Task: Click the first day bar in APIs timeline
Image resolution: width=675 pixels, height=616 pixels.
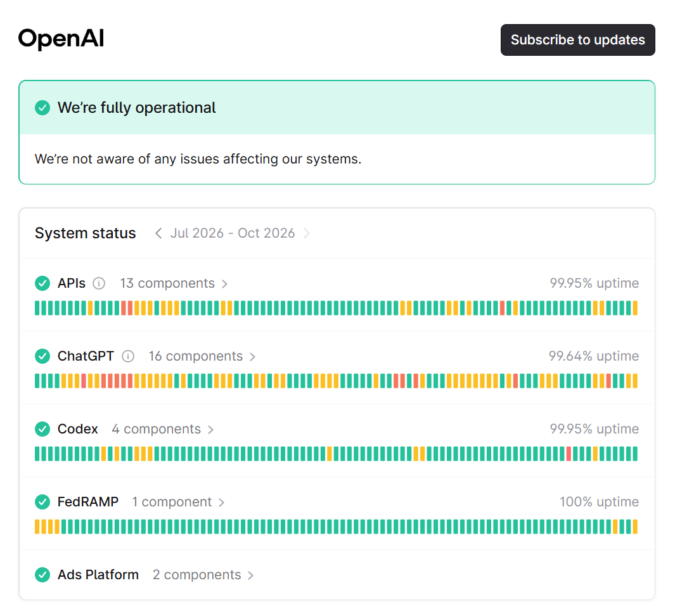Action: [x=37, y=308]
